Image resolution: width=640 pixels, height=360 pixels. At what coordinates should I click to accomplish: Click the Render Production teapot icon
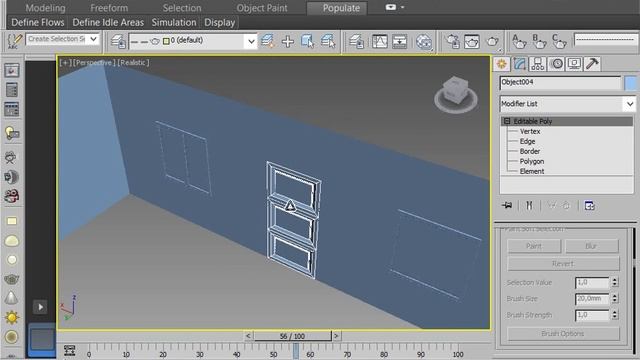(493, 41)
